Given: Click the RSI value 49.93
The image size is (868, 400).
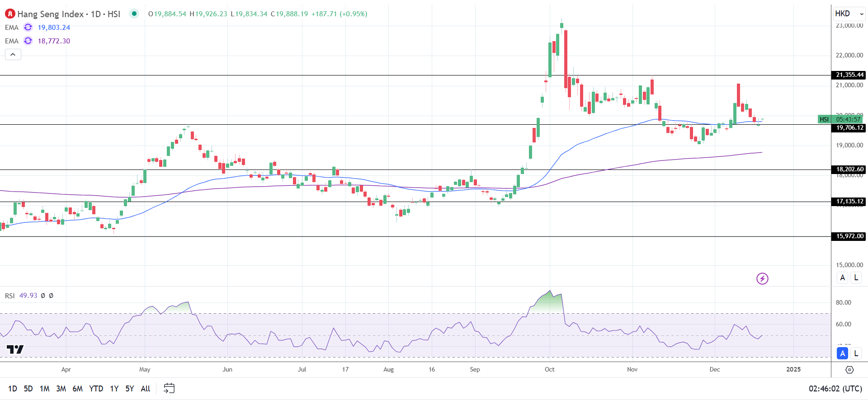Looking at the screenshot, I should 28,296.
